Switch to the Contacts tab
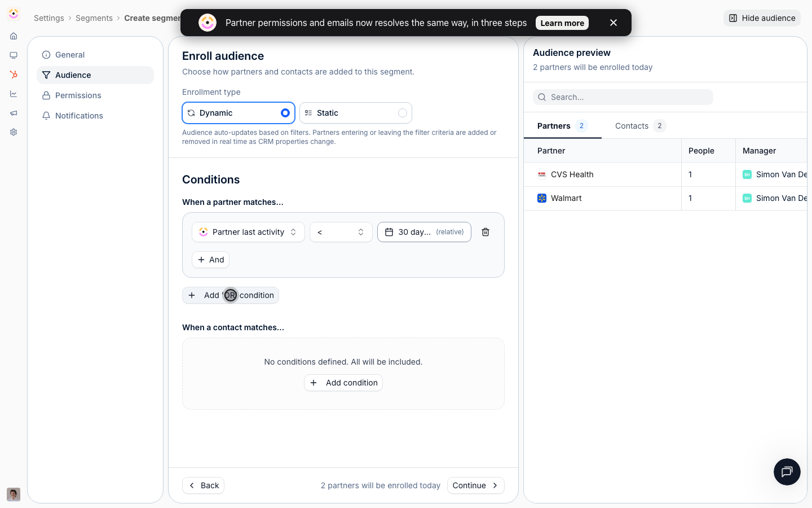Screen dimensions: 812x508 pyautogui.click(x=641, y=126)
